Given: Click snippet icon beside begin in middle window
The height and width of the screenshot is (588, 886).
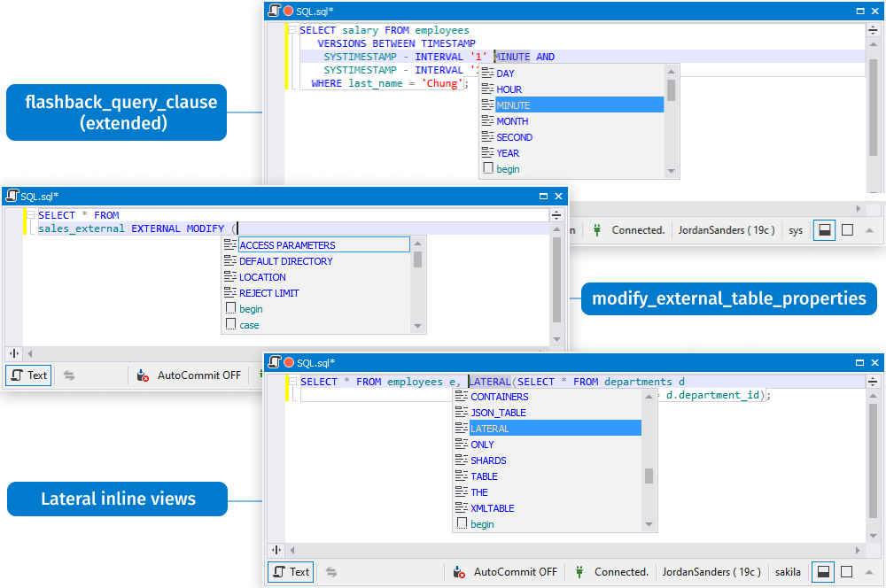Looking at the screenshot, I should click(230, 308).
